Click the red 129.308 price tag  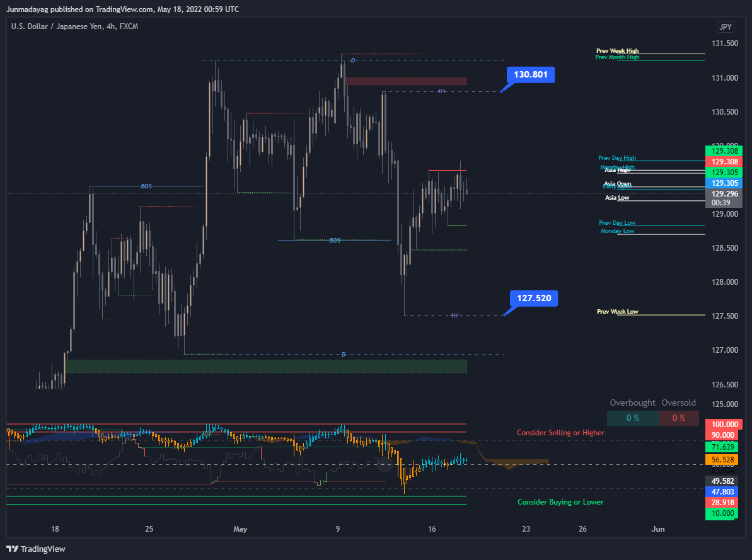coord(724,162)
